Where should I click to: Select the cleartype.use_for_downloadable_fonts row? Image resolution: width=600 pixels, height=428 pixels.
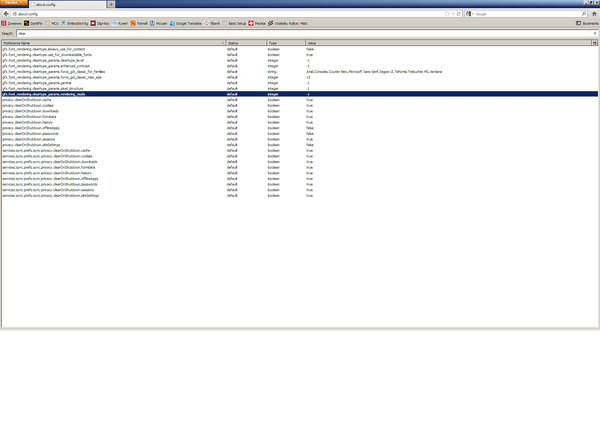click(300, 55)
